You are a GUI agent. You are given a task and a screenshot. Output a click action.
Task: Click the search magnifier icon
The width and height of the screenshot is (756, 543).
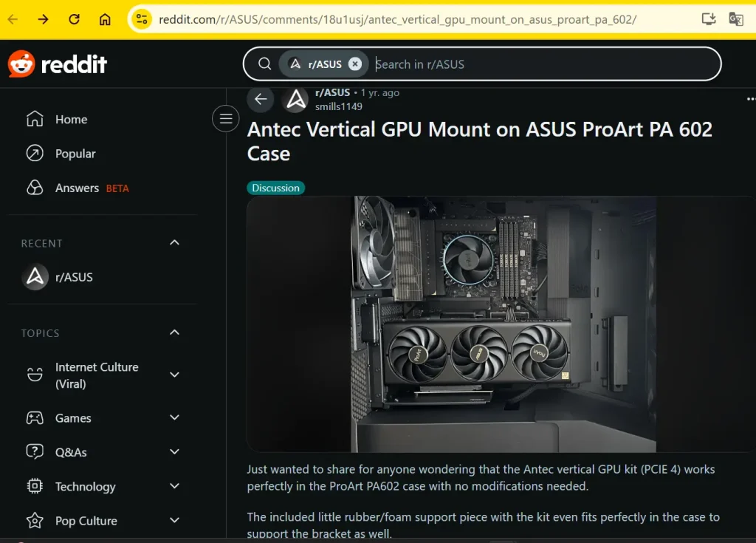coord(264,64)
